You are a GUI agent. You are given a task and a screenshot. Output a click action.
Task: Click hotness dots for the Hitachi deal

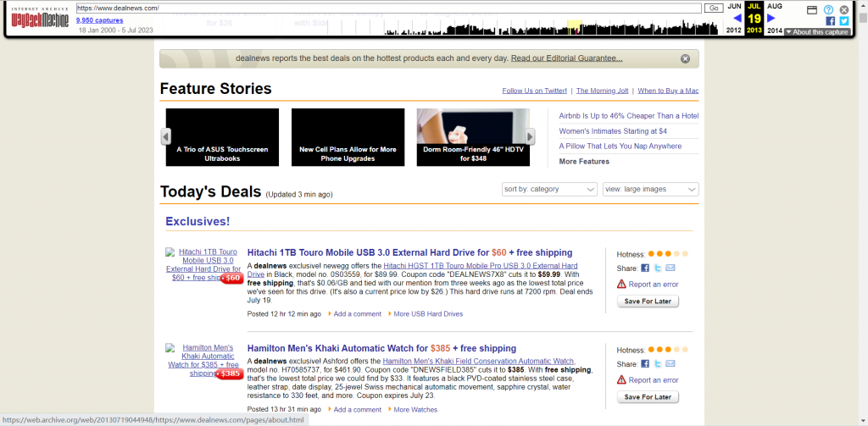tap(668, 254)
